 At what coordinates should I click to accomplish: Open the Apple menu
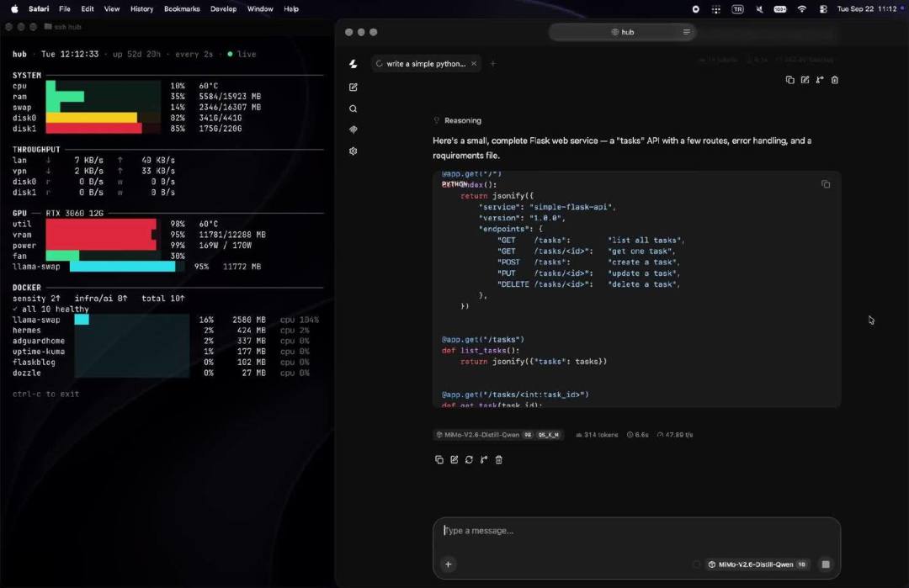click(14, 8)
